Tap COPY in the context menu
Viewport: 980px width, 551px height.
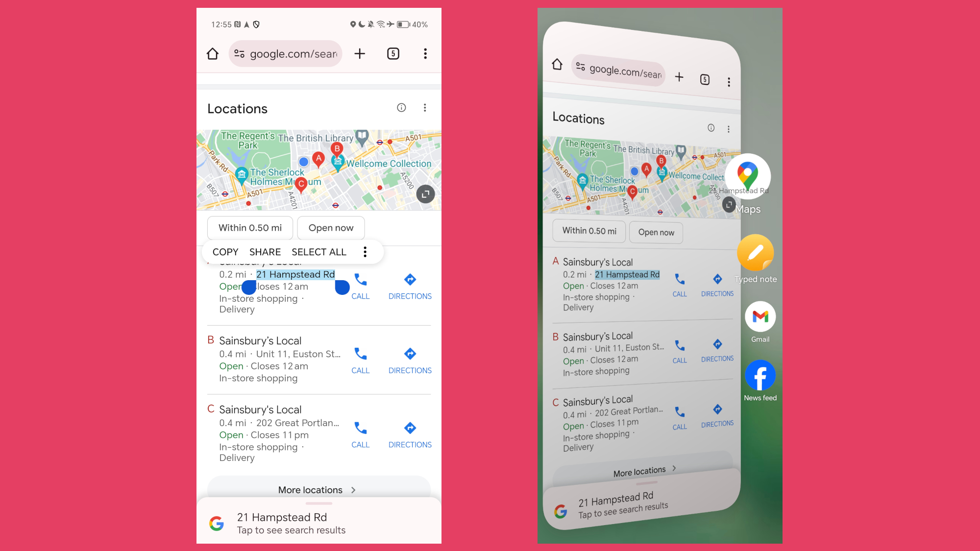coord(225,252)
